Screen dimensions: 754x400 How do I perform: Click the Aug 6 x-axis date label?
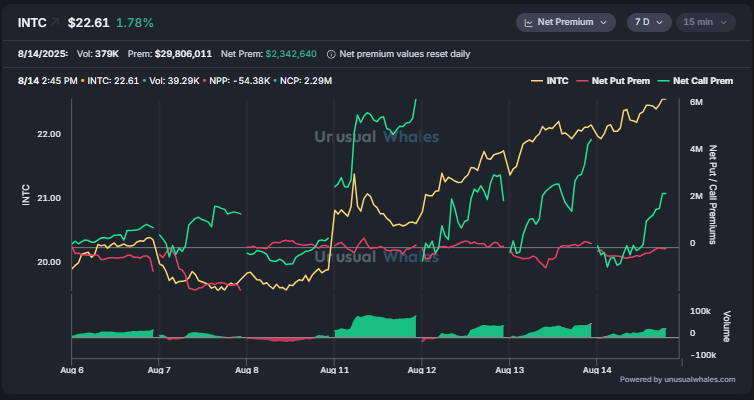[72, 370]
